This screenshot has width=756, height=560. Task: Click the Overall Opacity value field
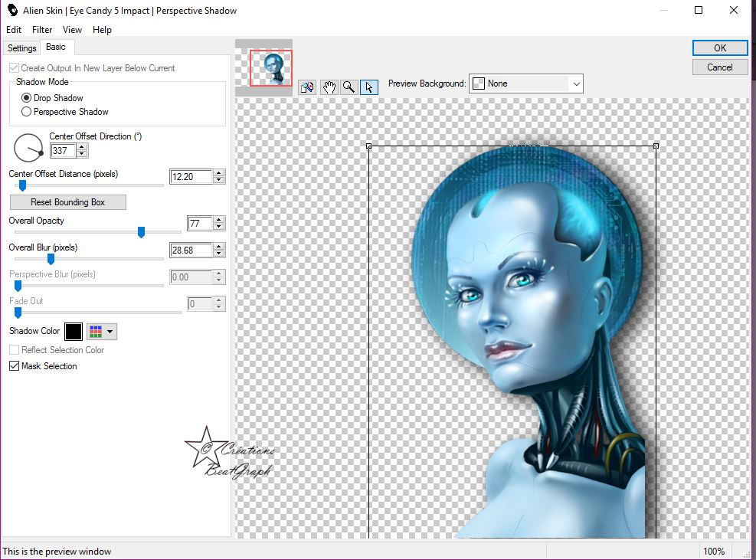(200, 224)
